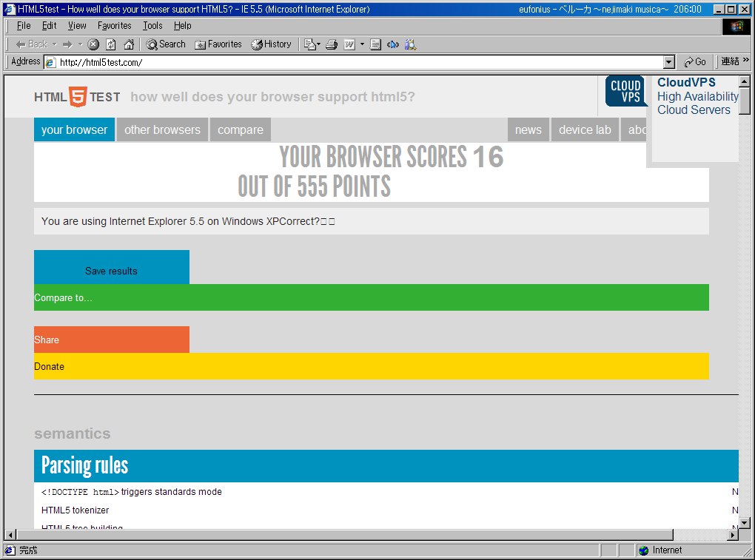
Task: Click the Internet zone status icon
Action: pos(643,550)
